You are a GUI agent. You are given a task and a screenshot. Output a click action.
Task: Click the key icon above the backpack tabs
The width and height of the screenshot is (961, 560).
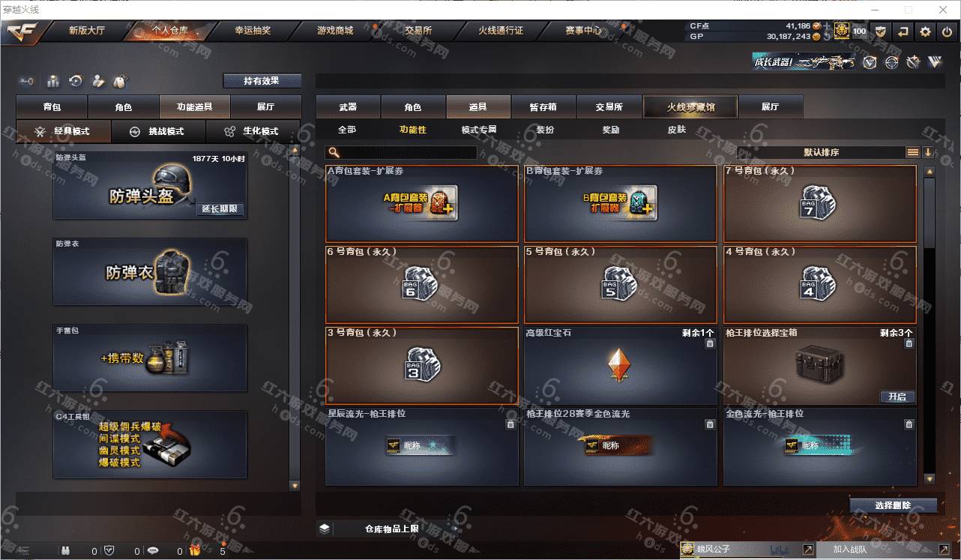tap(27, 81)
